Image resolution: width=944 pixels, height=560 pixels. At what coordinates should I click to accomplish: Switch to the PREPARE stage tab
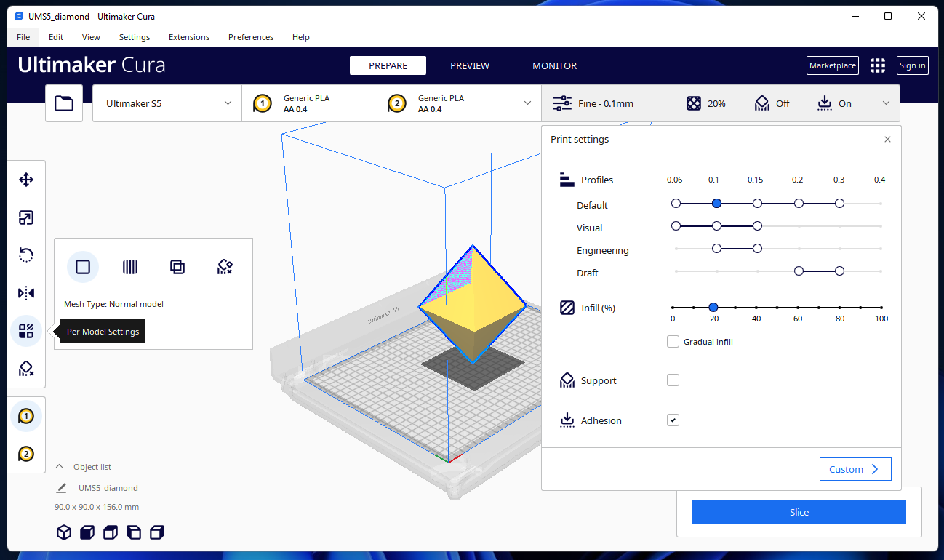(x=388, y=65)
